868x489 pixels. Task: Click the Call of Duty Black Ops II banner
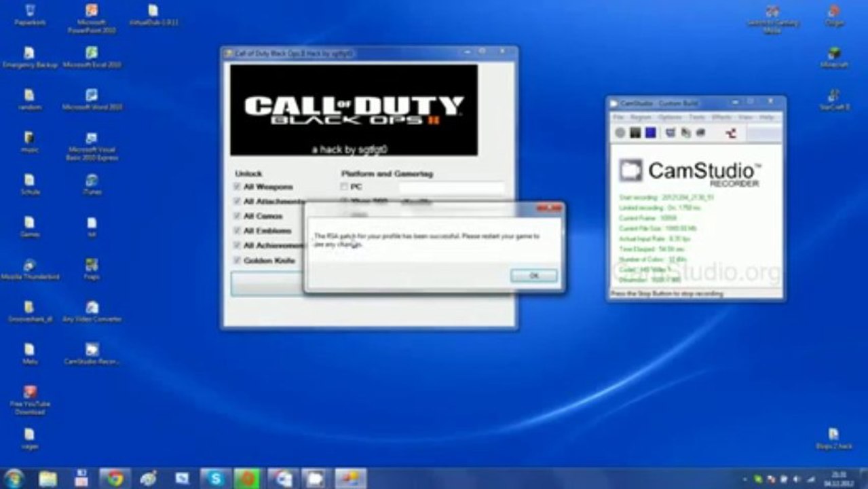[x=354, y=110]
